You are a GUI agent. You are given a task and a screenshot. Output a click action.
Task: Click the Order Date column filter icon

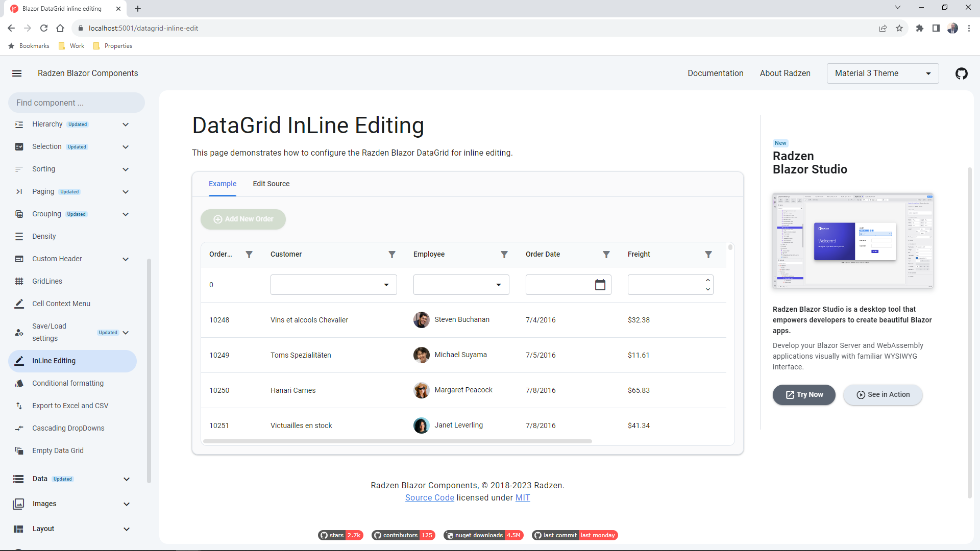pos(606,255)
